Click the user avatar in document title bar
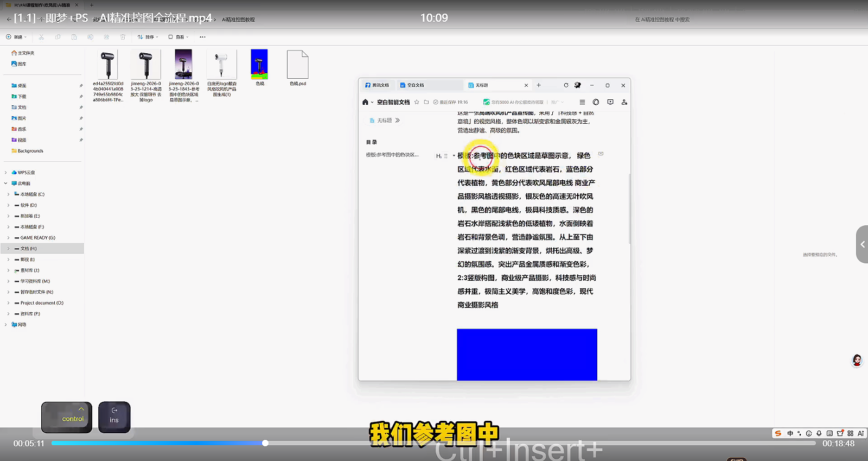The width and height of the screenshot is (868, 461). point(578,85)
